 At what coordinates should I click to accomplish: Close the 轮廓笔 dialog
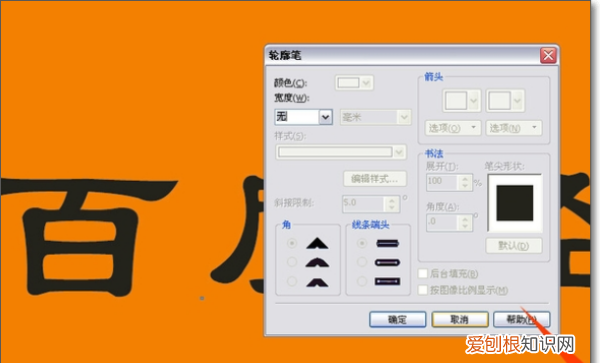tap(548, 56)
